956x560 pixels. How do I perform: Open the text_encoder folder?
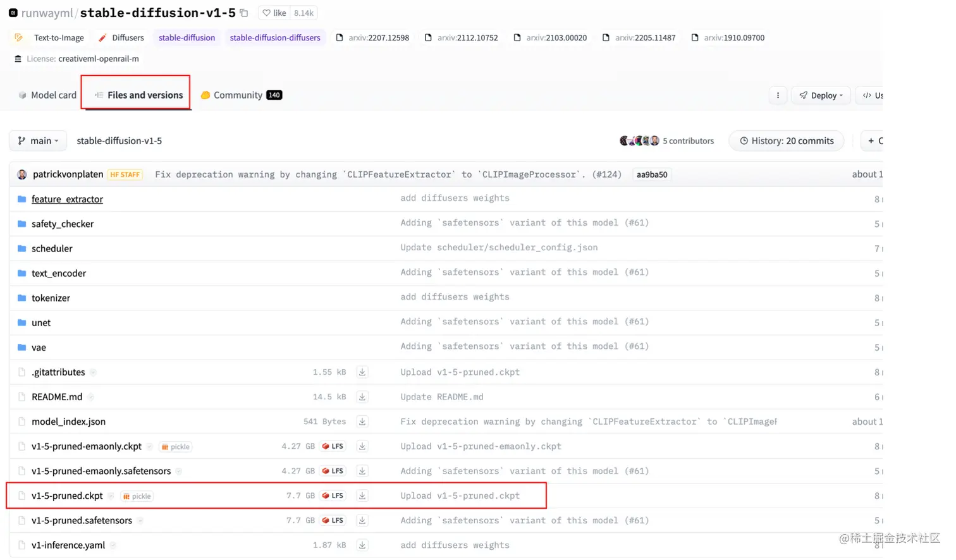point(59,273)
